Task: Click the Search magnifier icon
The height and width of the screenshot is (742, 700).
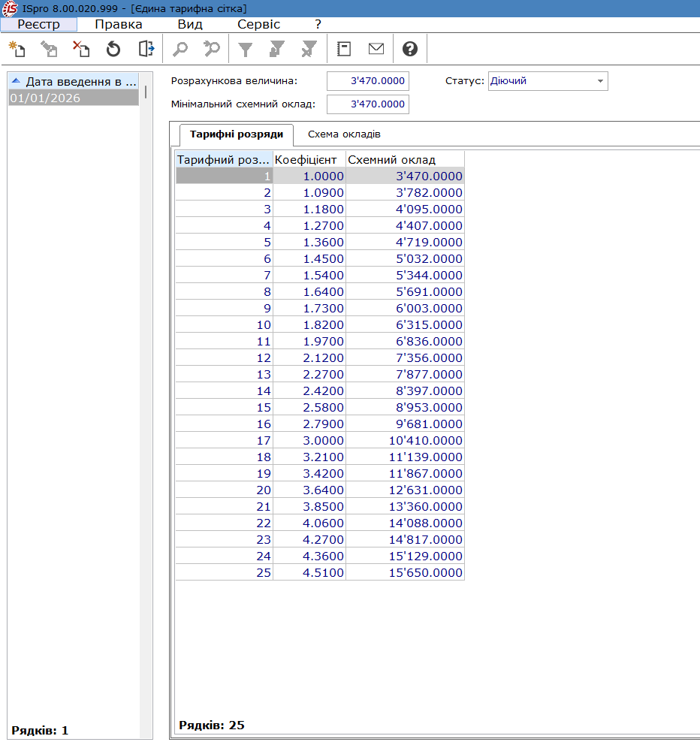Action: (x=180, y=49)
